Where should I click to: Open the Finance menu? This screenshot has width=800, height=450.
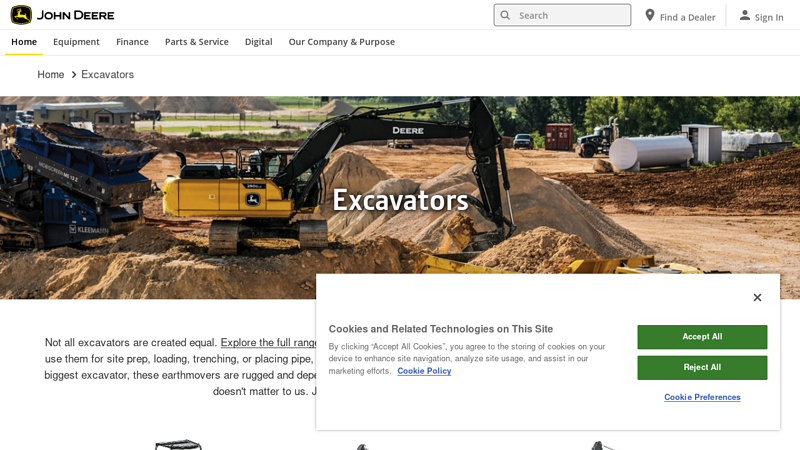pos(132,42)
